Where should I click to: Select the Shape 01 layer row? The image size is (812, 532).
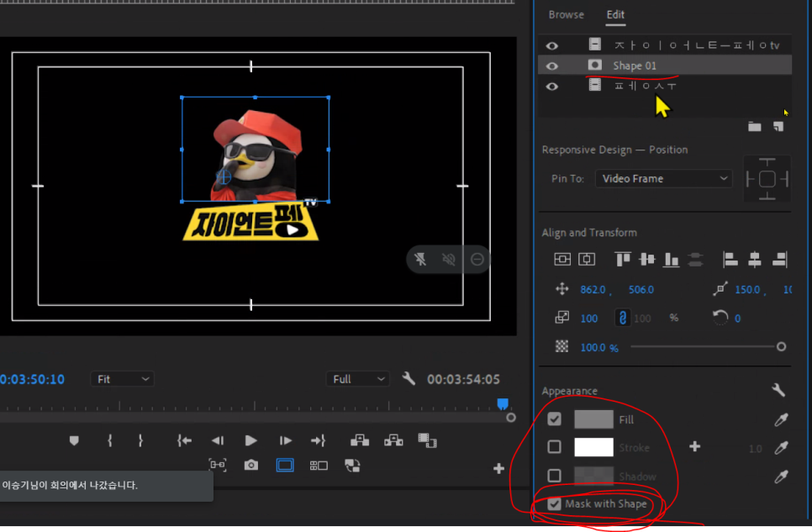pos(665,66)
